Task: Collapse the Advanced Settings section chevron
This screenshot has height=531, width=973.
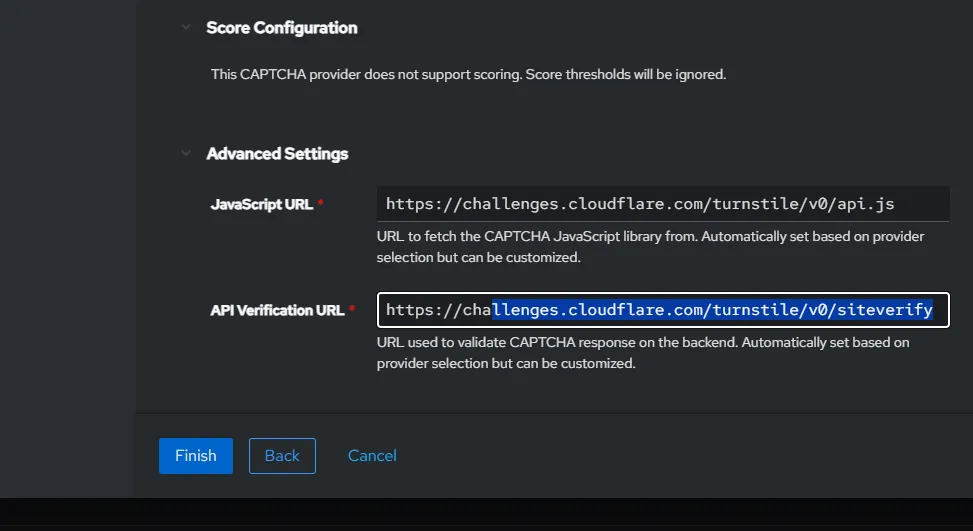Action: [x=185, y=154]
